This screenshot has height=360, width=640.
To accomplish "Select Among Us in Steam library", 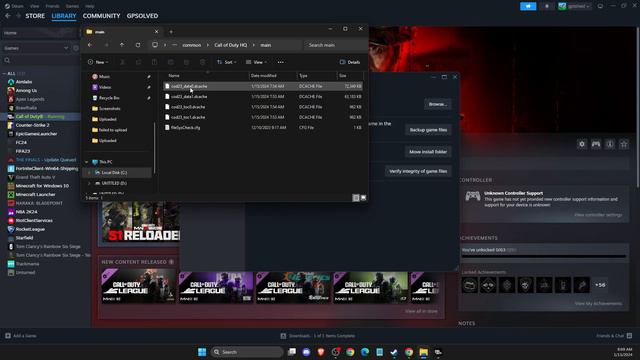I will click(x=26, y=90).
